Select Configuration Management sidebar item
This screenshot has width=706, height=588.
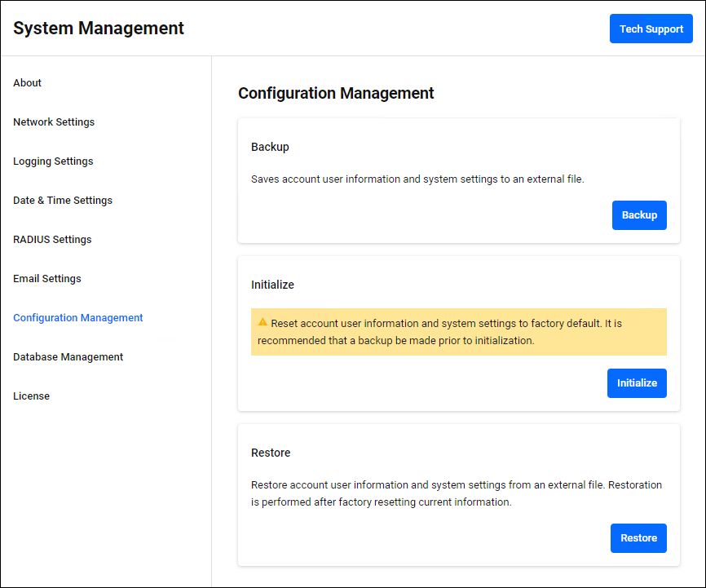tap(78, 318)
